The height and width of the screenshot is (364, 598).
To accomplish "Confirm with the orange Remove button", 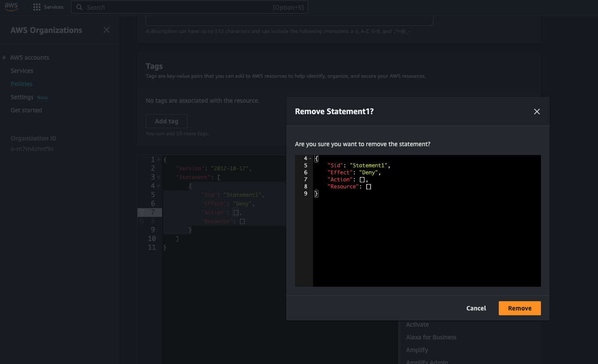I will [519, 308].
